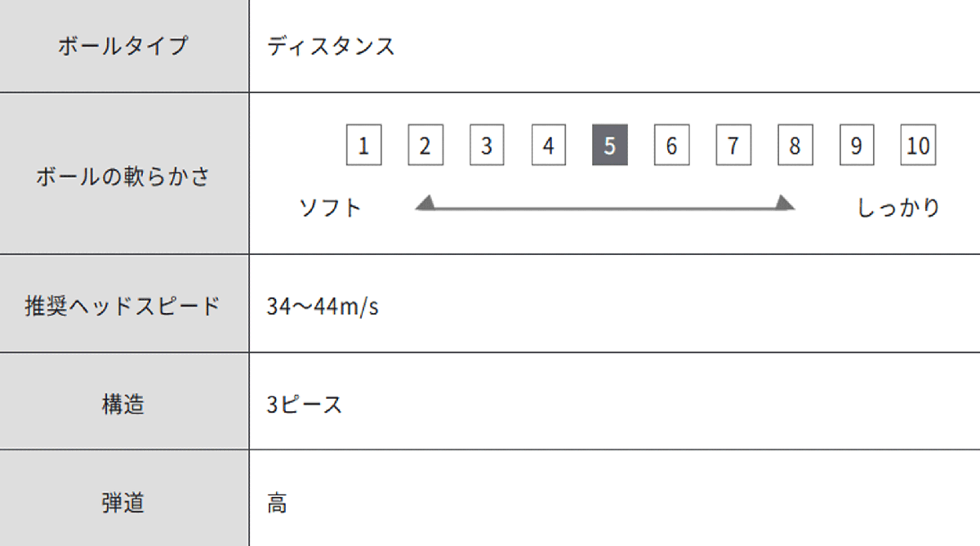Click softness level 4 box
Image resolution: width=980 pixels, height=546 pixels.
point(549,145)
